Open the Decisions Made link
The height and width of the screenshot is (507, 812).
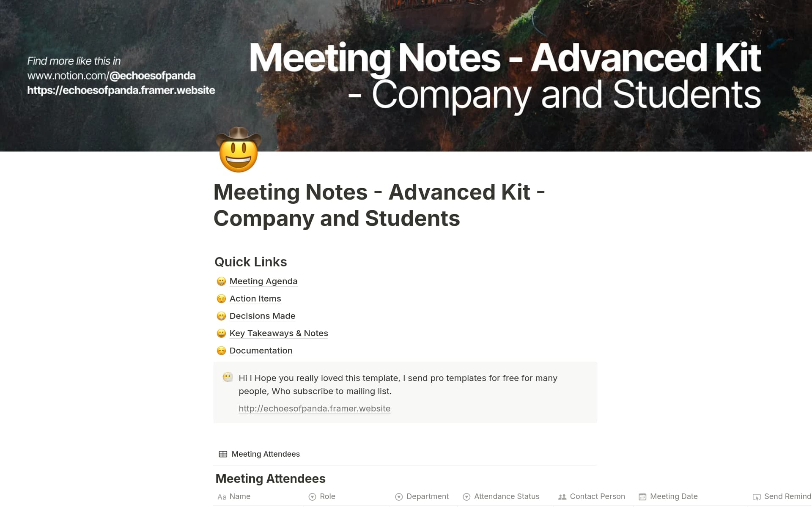(262, 316)
